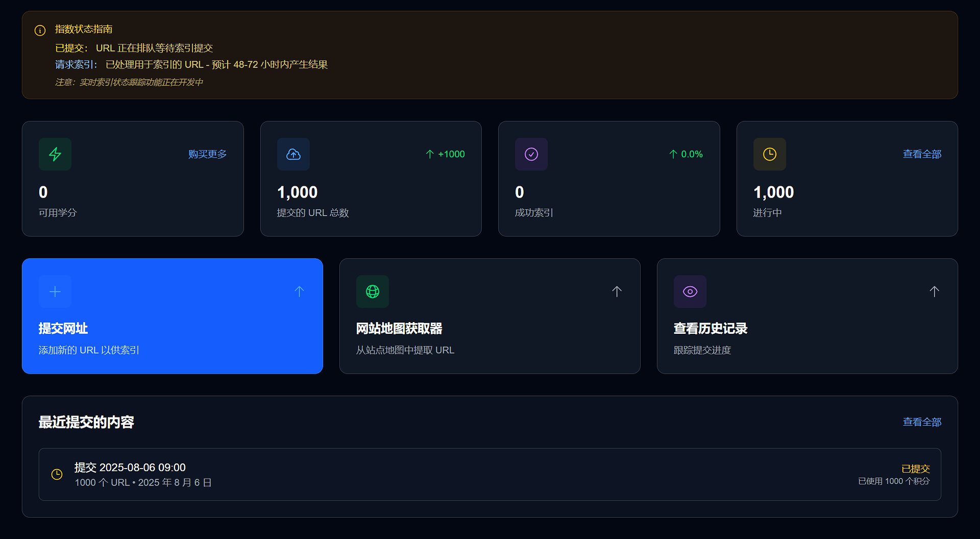
Task: Click the lightning bolt credits icon
Action: tap(55, 154)
